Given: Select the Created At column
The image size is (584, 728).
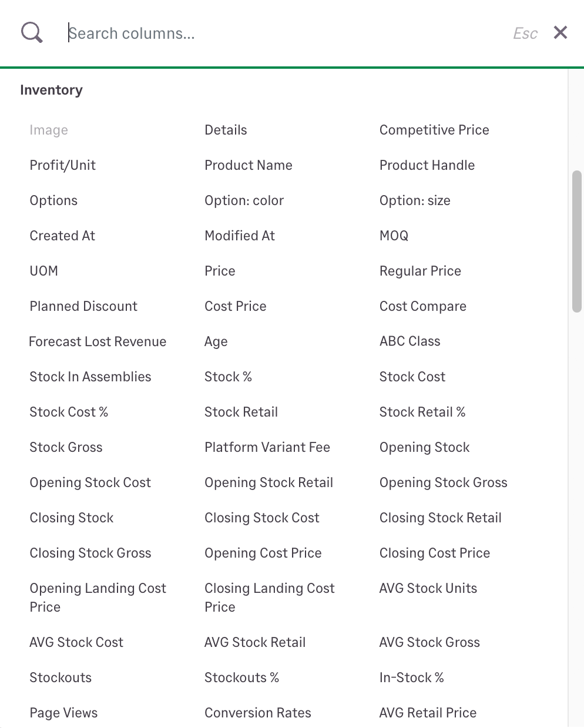Looking at the screenshot, I should point(62,236).
